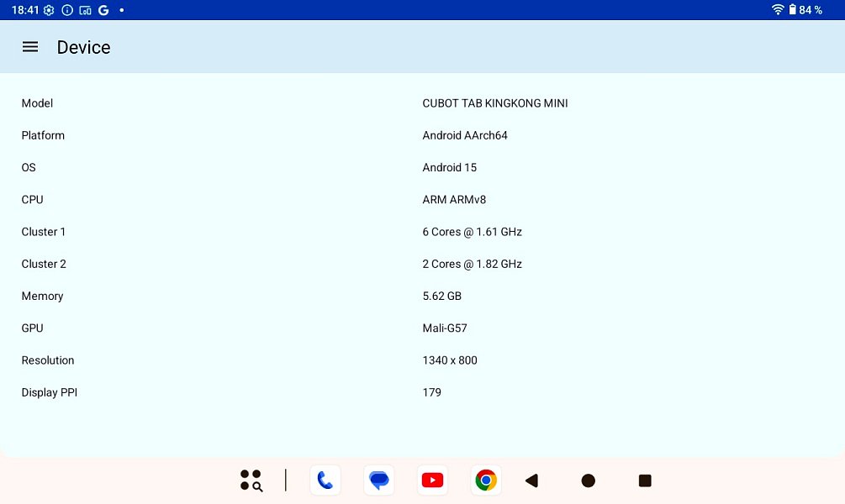Open Chrome browser from taskbar

pyautogui.click(x=486, y=480)
